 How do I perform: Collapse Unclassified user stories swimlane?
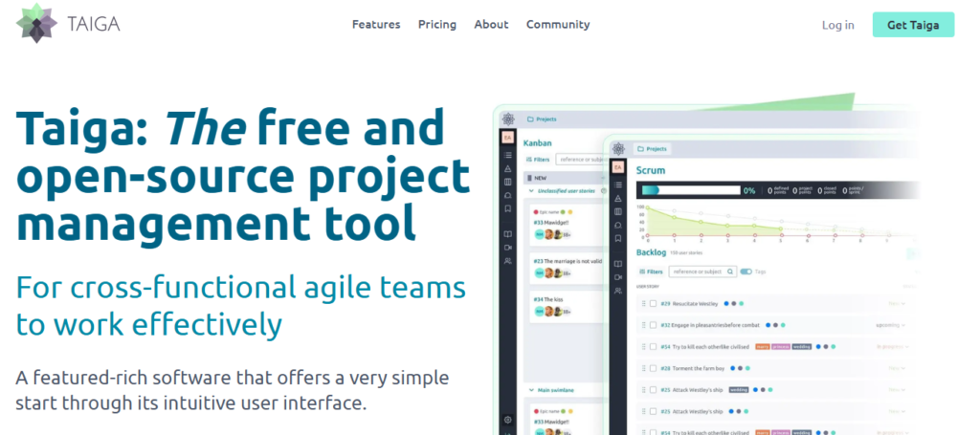pos(532,191)
